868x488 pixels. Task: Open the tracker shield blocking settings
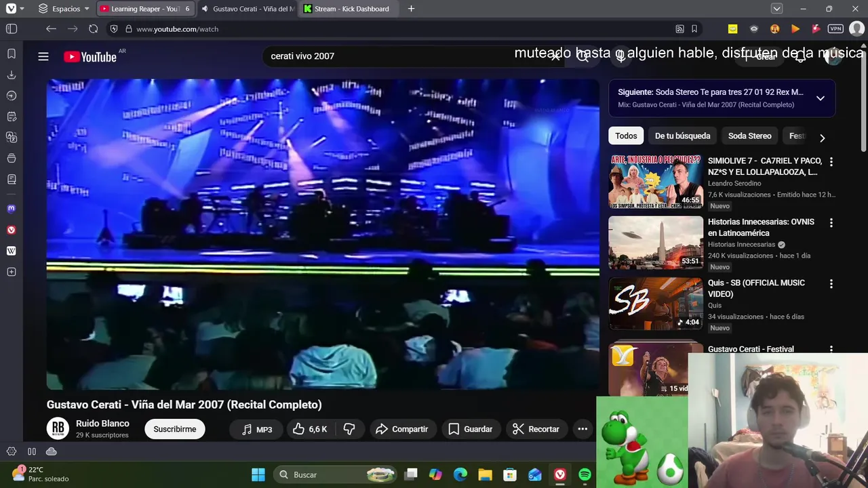[114, 29]
